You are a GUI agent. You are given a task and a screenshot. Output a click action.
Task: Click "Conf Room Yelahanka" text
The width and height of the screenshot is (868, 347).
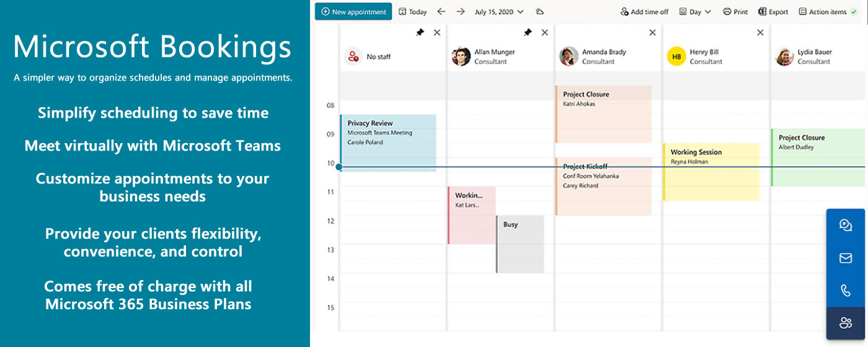591,176
